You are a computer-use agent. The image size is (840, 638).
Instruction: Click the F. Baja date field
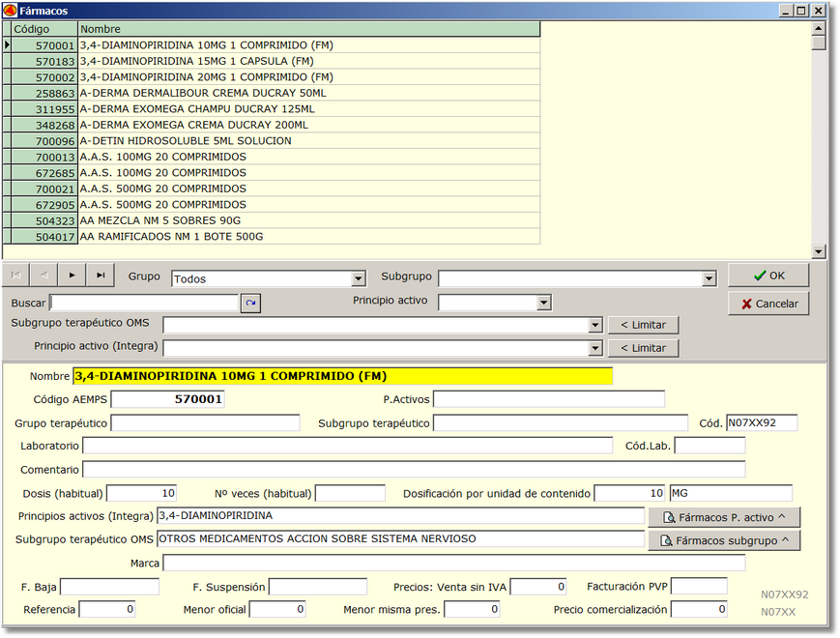click(x=110, y=587)
